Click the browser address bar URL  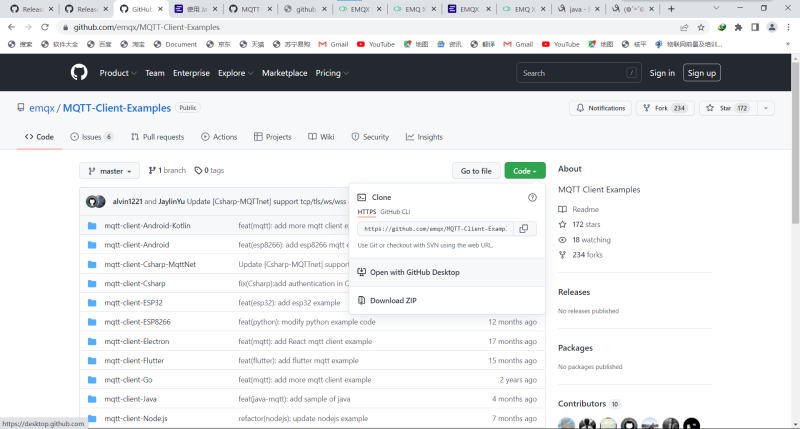tap(146, 27)
